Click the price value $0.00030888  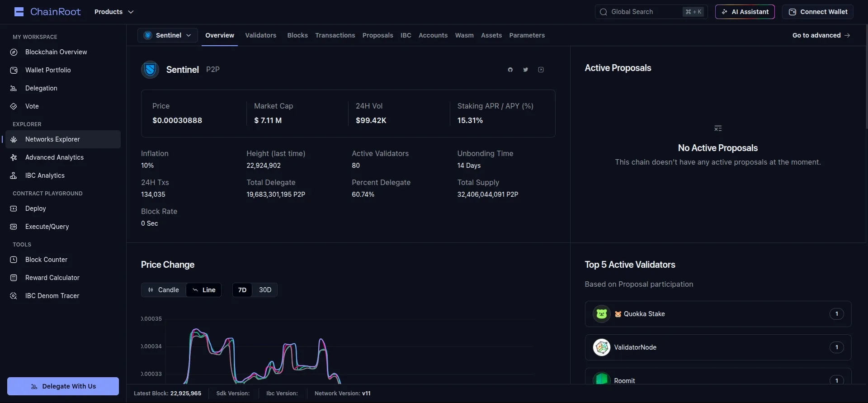[x=177, y=120]
